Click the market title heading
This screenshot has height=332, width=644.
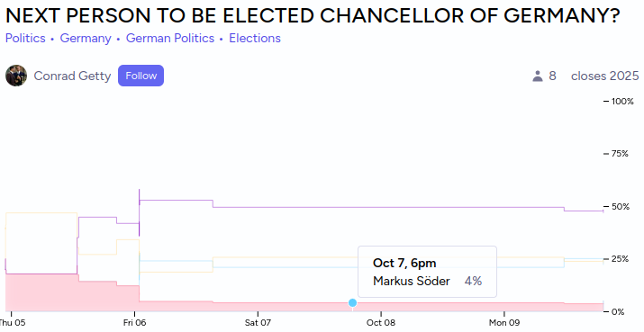click(x=313, y=15)
